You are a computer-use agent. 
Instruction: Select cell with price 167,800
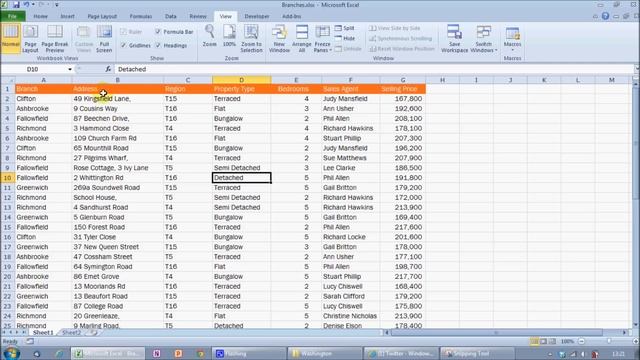(x=403, y=99)
